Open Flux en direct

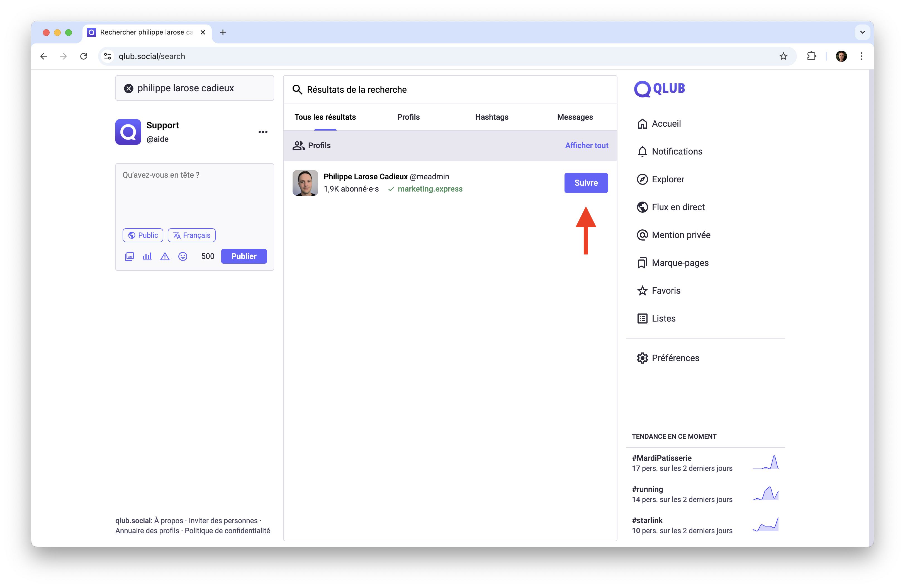pos(671,207)
